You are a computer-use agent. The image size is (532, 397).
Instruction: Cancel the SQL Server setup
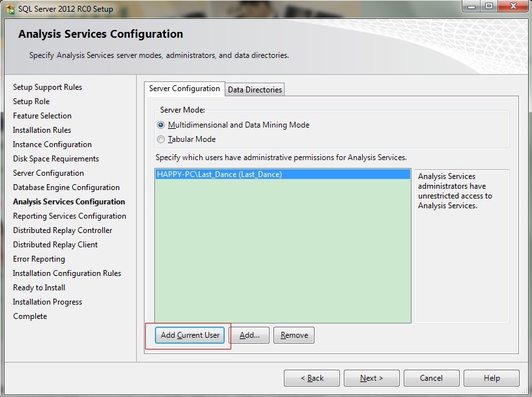tap(431, 378)
